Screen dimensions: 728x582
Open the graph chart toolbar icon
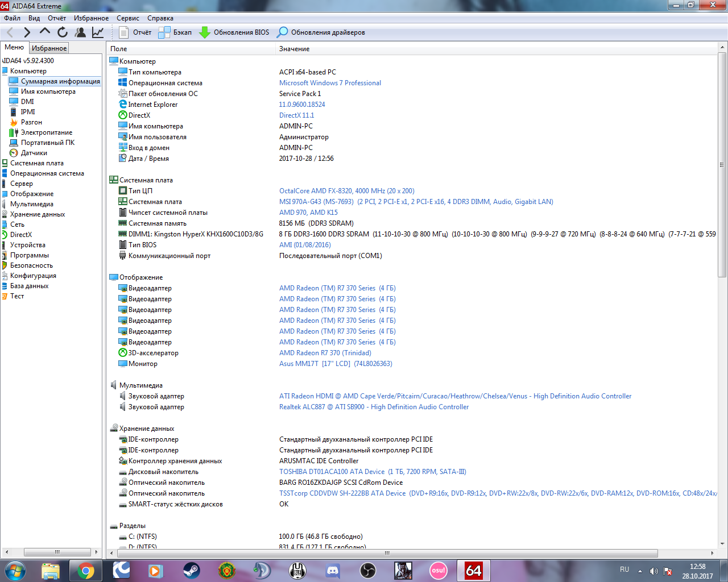coord(98,32)
